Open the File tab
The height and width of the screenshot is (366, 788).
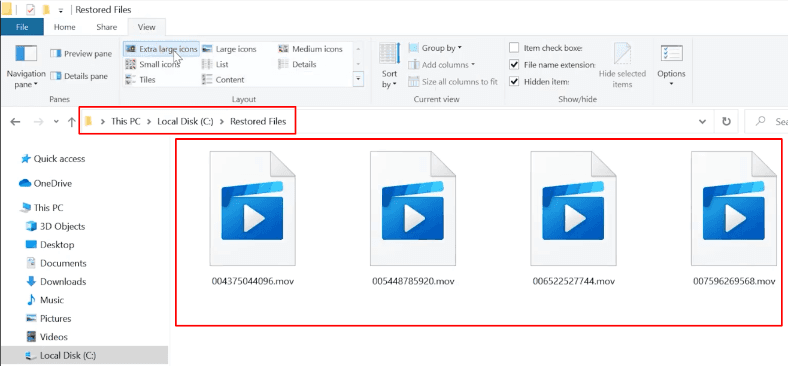(22, 27)
